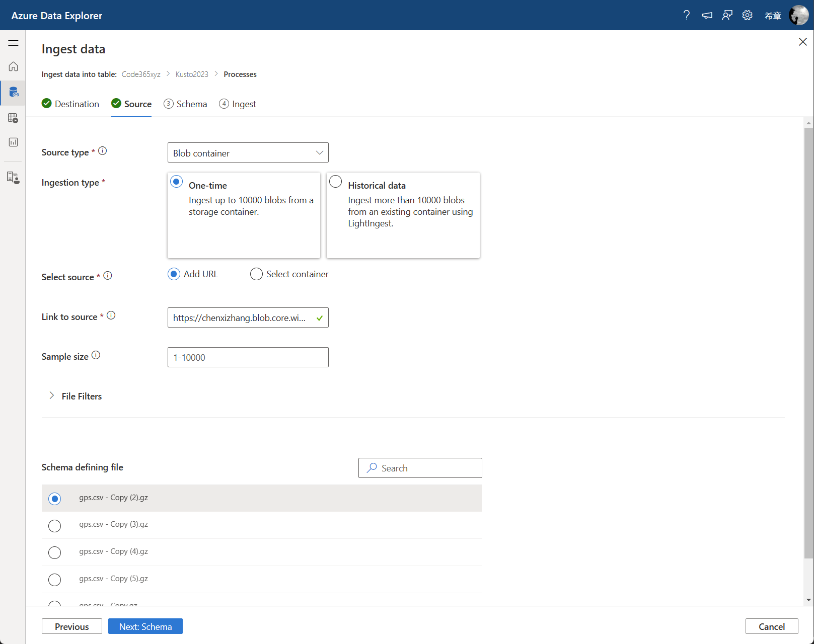The height and width of the screenshot is (644, 814).
Task: Go to the Ingest step
Action: (238, 104)
